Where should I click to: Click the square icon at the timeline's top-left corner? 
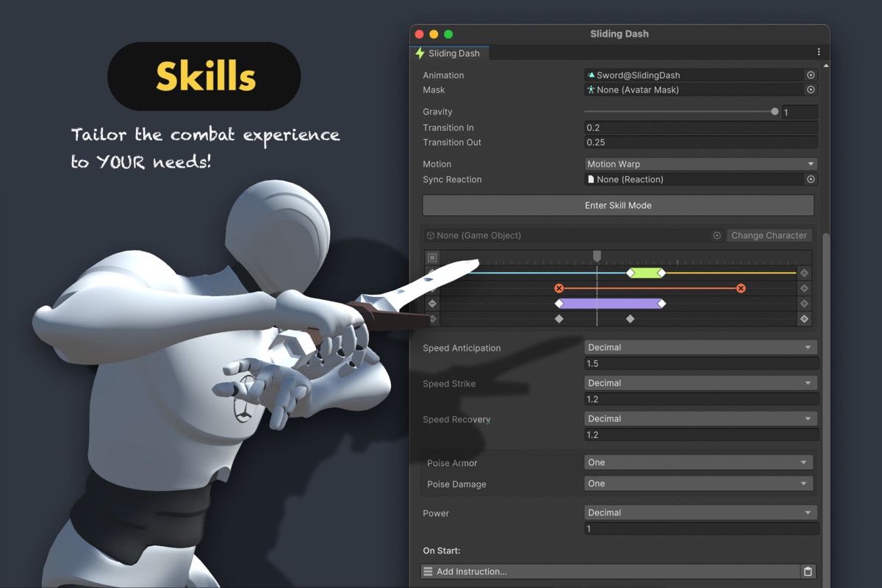coord(432,257)
